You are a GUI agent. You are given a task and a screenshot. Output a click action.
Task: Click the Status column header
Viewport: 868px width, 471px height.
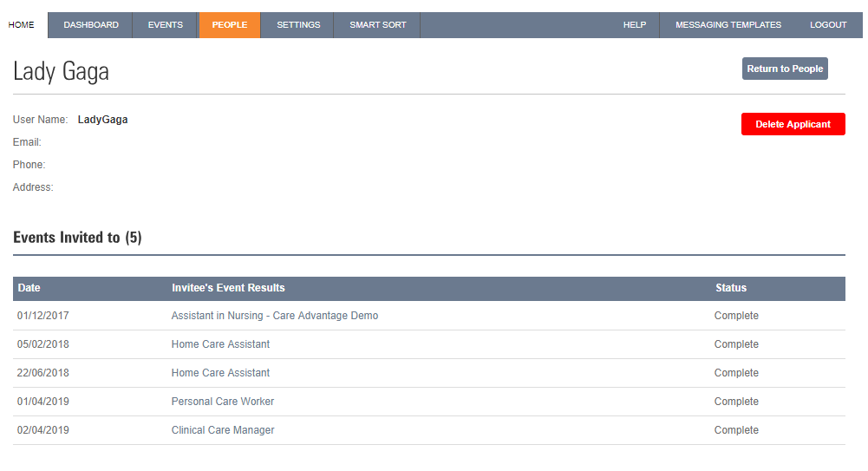(731, 288)
